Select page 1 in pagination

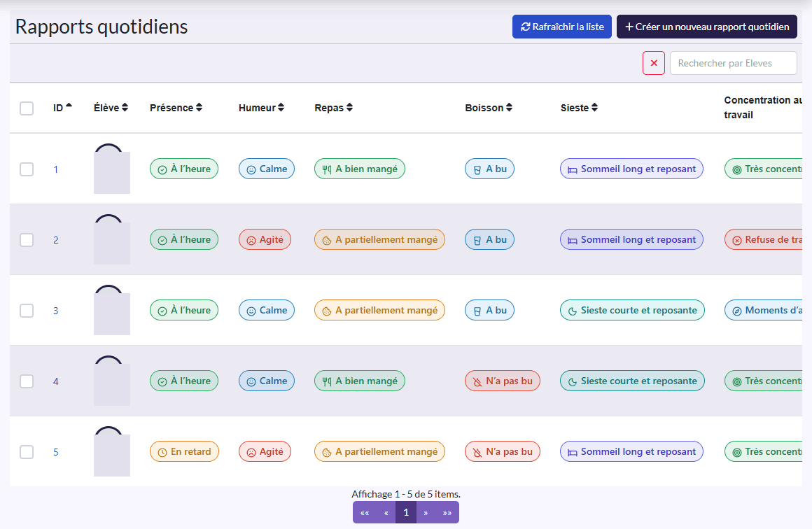tap(406, 512)
